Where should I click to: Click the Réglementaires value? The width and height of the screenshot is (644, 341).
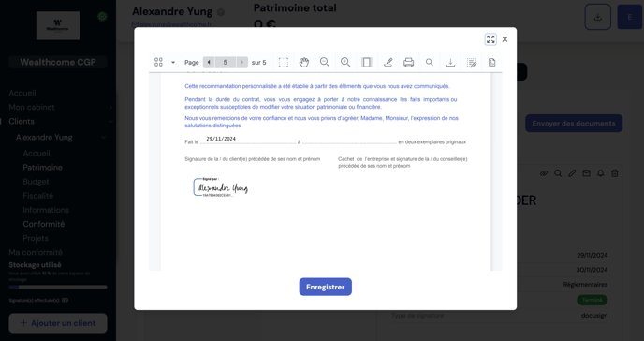585,284
